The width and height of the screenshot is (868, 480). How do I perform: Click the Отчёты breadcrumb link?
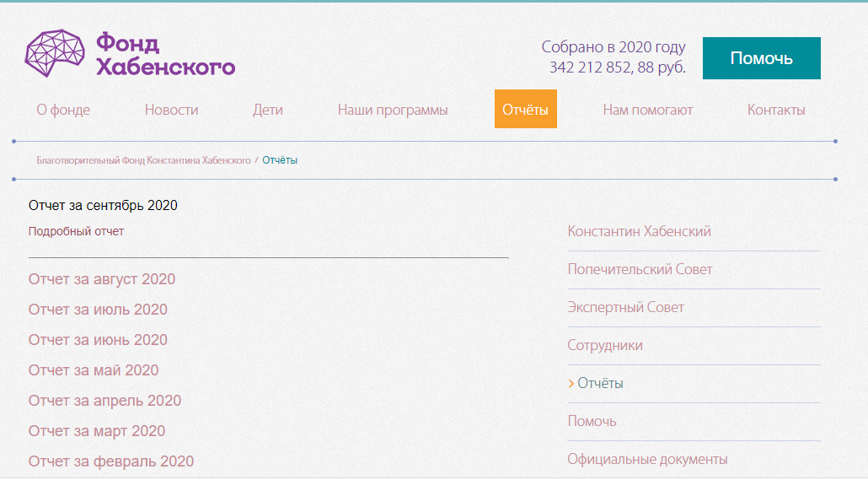[x=280, y=160]
